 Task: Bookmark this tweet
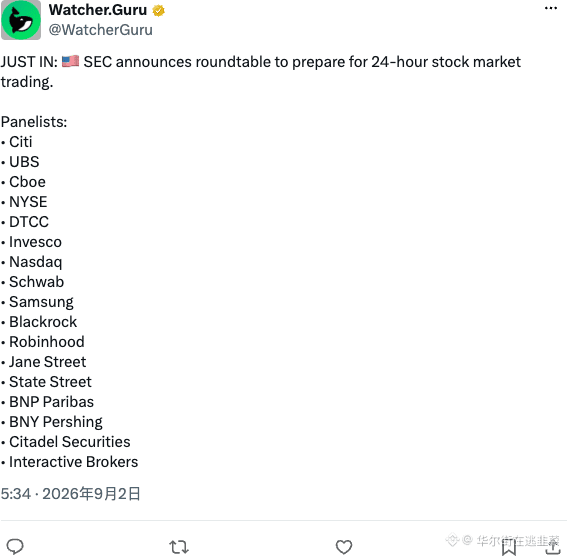click(509, 547)
